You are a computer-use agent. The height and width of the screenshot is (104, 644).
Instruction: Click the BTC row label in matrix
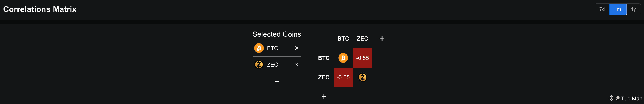pos(324,58)
